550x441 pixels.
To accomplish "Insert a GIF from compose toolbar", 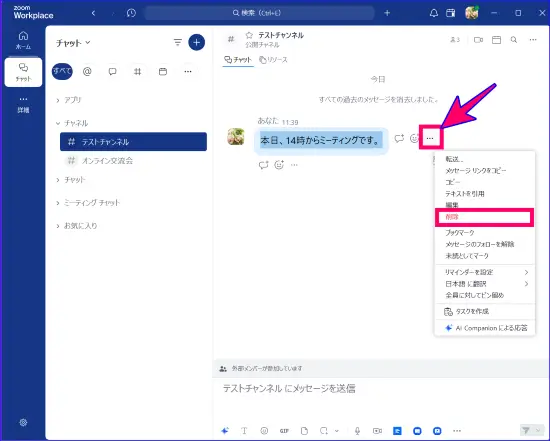I will 284,430.
